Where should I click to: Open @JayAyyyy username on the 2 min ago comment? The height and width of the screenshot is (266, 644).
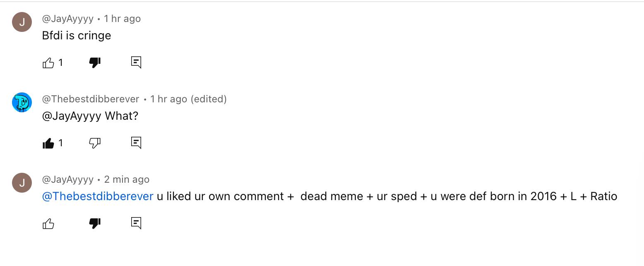pos(68,179)
